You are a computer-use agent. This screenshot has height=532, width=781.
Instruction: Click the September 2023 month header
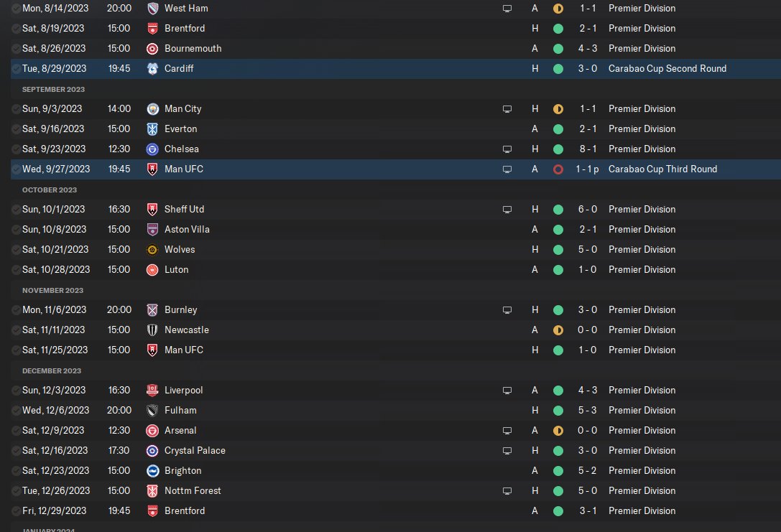(53, 90)
